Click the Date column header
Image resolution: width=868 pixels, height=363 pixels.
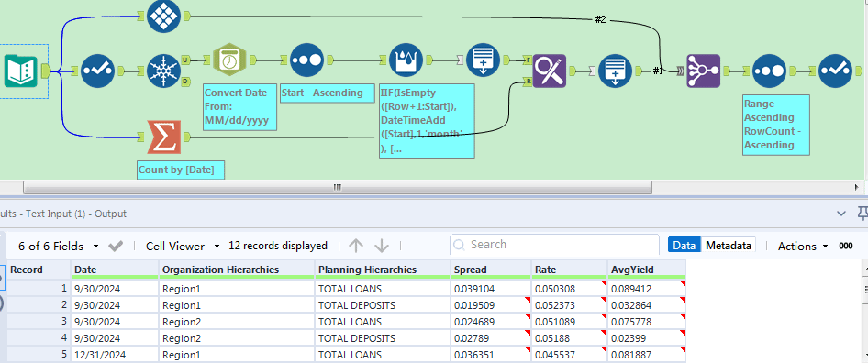click(x=115, y=270)
